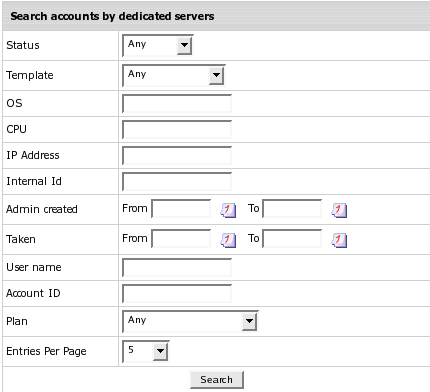The width and height of the screenshot is (430, 392).
Task: Click the Taken To date field
Action: [x=292, y=239]
